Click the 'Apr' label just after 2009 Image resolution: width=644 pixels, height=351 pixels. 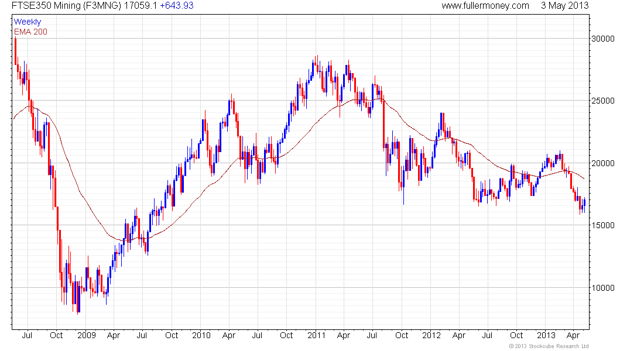point(114,335)
